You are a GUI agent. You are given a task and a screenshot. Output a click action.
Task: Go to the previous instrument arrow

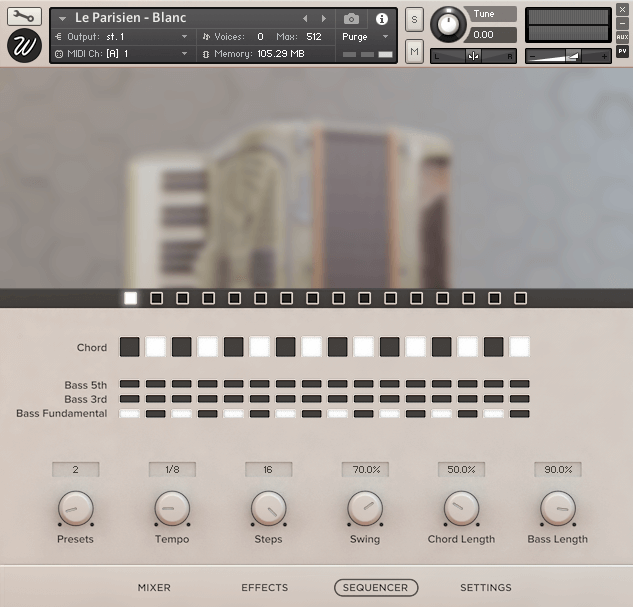306,19
